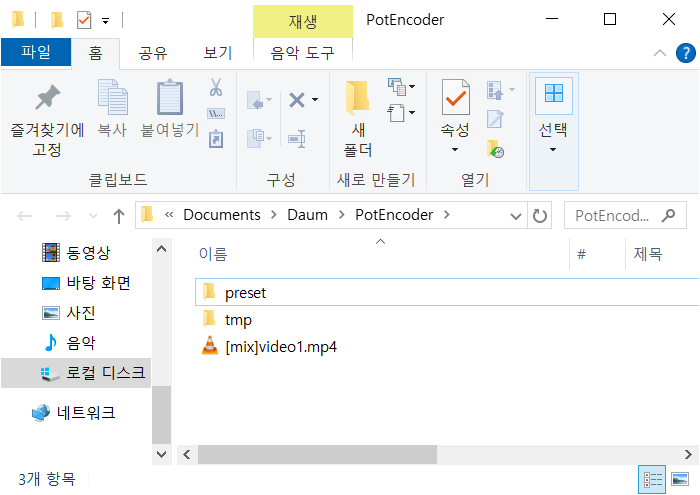The width and height of the screenshot is (700, 495).
Task: Switch to the Share (공유) tab
Action: pos(153,54)
